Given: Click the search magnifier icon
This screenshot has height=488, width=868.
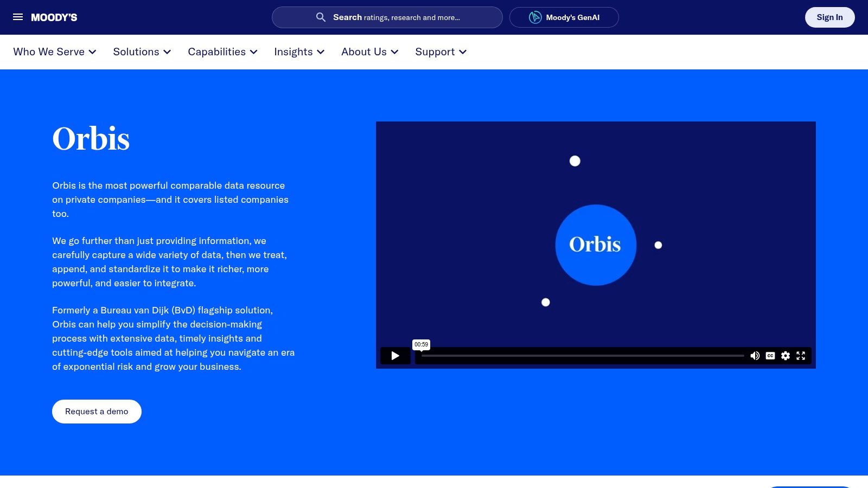Looking at the screenshot, I should coord(321,17).
